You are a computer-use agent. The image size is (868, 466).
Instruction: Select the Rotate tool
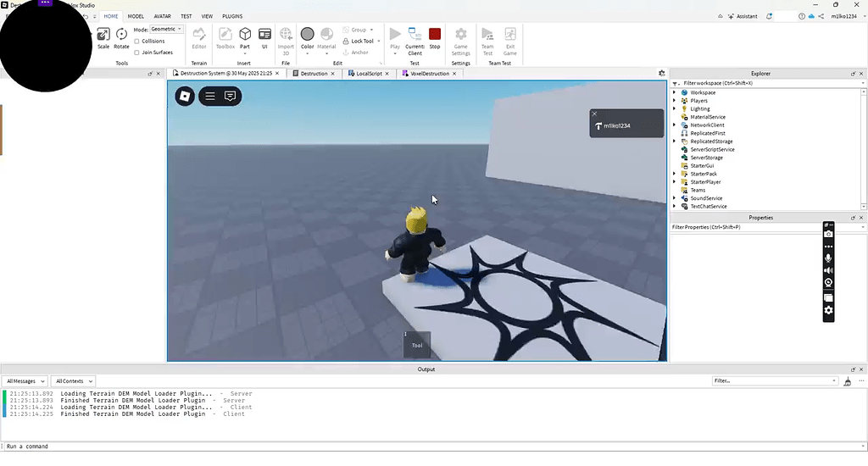tap(121, 38)
